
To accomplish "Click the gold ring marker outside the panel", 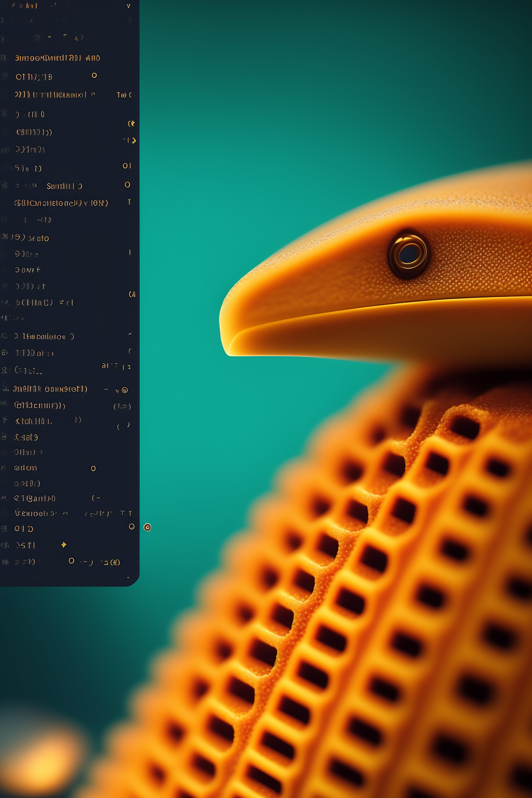I will tap(147, 527).
